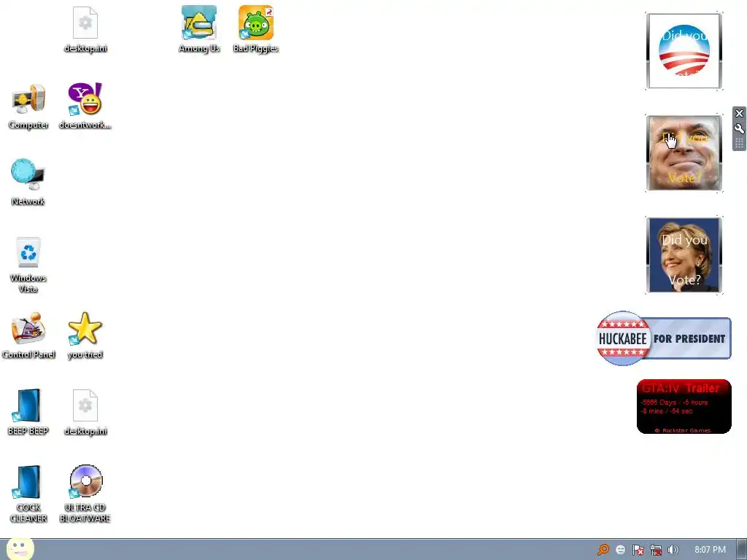This screenshot has width=747, height=560.
Task: Click the Hillary Clinton vote gadget
Action: click(684, 255)
